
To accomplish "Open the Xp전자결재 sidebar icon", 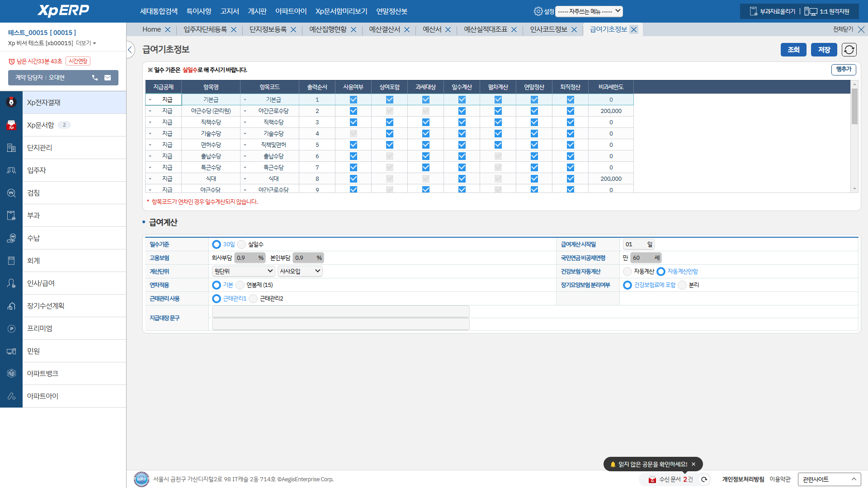I will coord(11,103).
